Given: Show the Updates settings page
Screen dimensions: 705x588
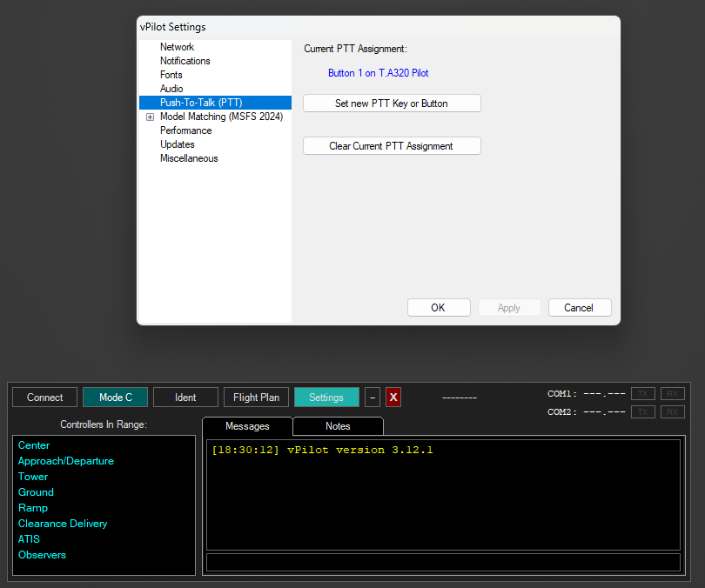Looking at the screenshot, I should [x=178, y=144].
